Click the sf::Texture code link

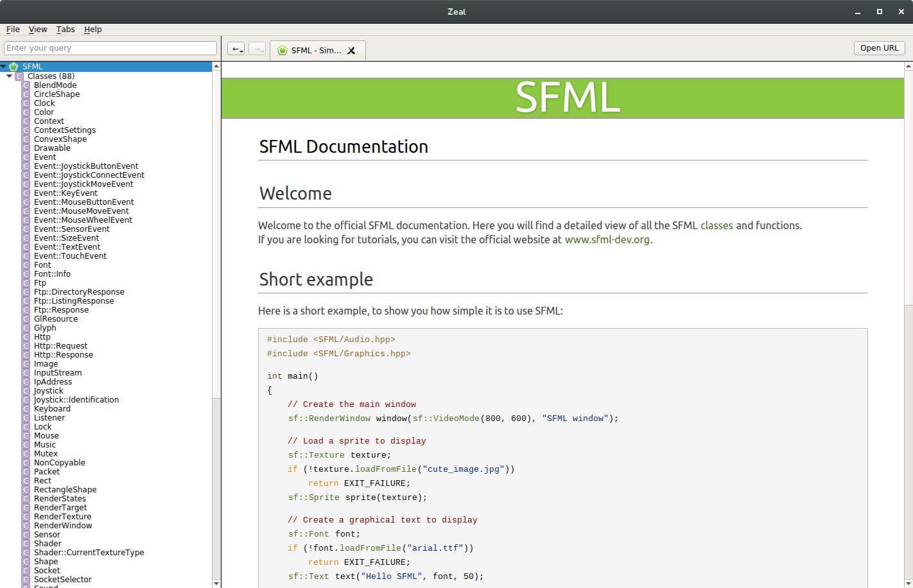pos(317,455)
